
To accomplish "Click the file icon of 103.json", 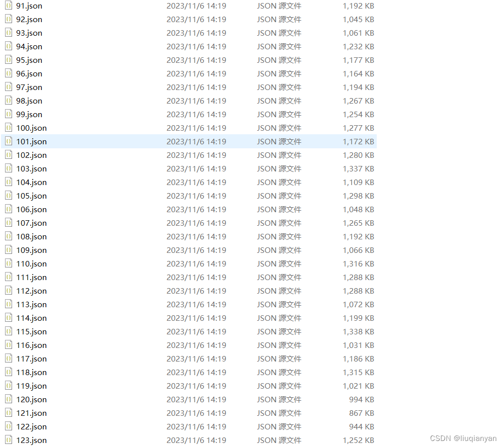I will pyautogui.click(x=9, y=168).
